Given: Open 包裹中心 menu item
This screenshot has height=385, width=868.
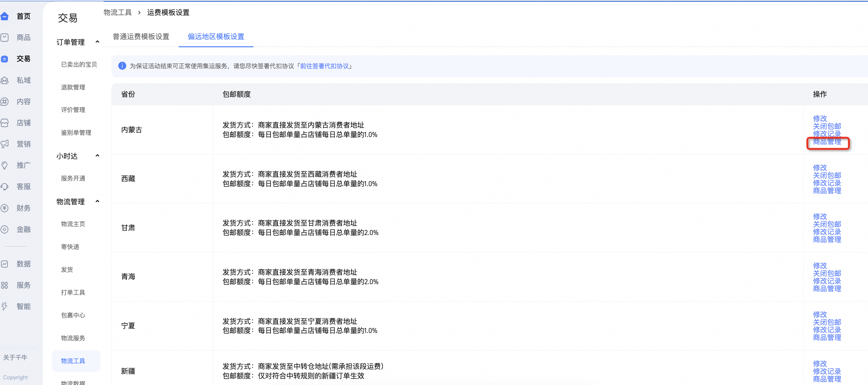Looking at the screenshot, I should coord(73,315).
